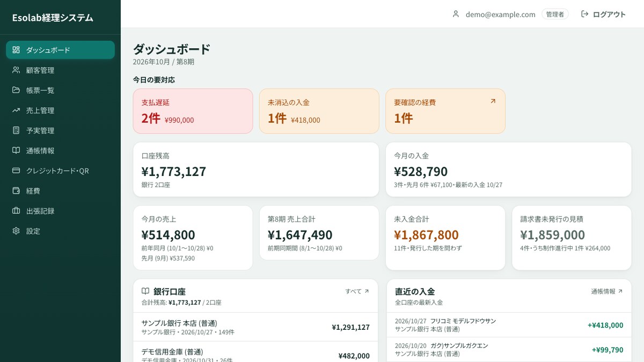This screenshot has width=644, height=362.
Task: Select デモ信用金庫 (普通) account row
Action: pyautogui.click(x=255, y=353)
